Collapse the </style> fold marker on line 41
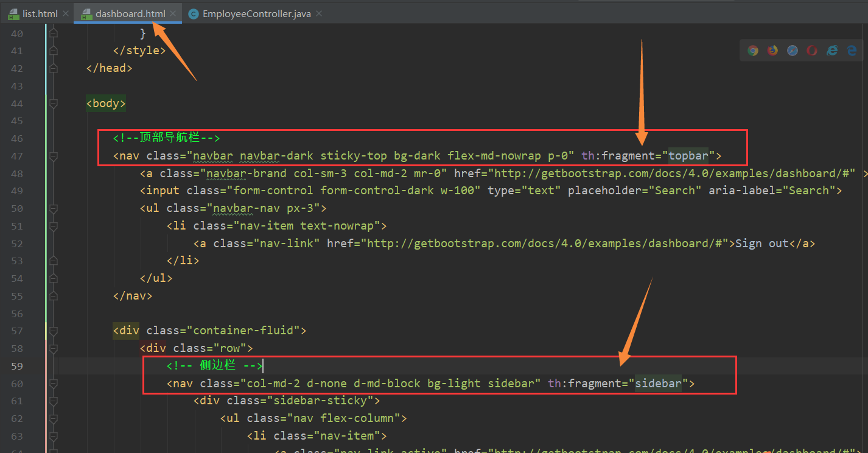 [x=54, y=51]
